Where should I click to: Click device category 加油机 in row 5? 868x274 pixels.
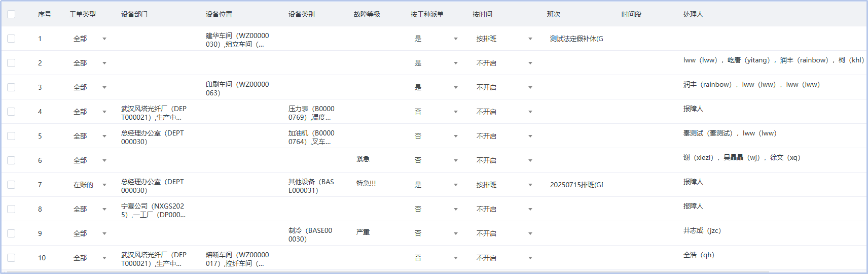(x=311, y=137)
